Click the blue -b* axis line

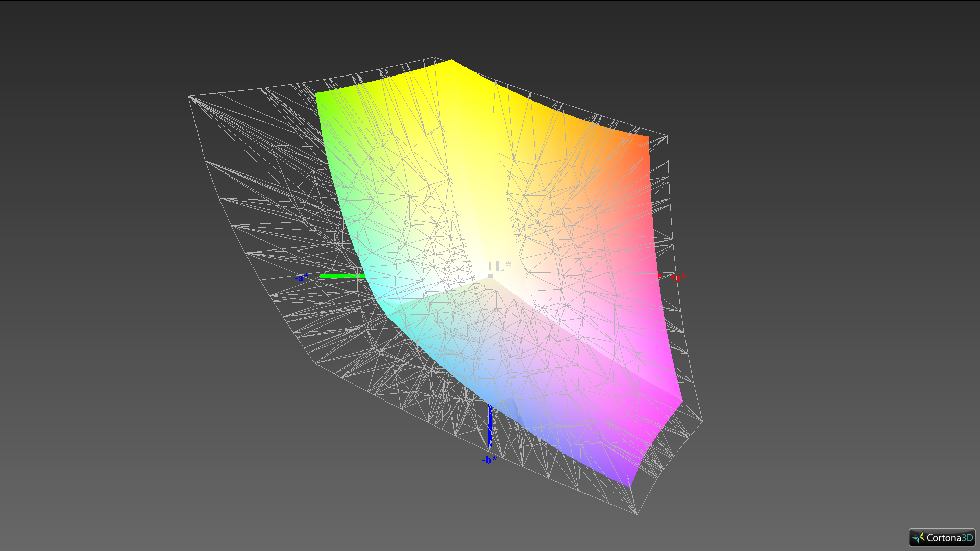tap(491, 426)
